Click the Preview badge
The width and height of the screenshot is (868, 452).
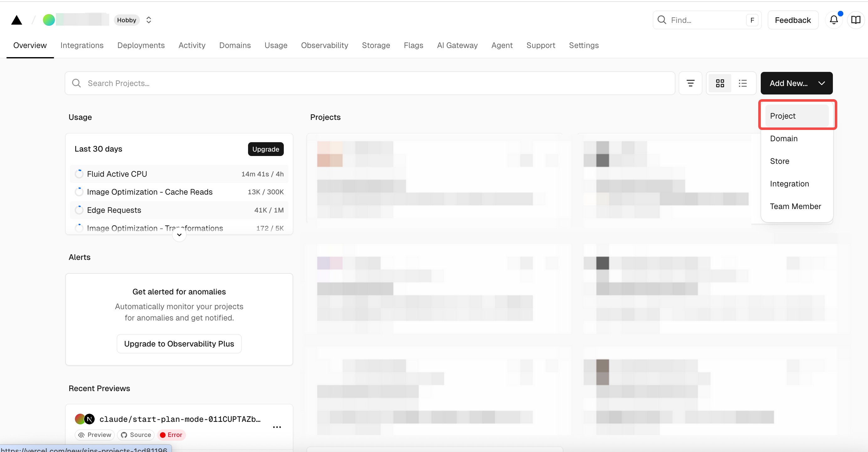click(x=95, y=434)
